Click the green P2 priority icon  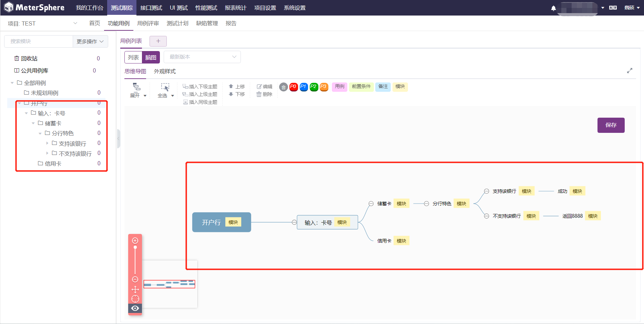314,87
